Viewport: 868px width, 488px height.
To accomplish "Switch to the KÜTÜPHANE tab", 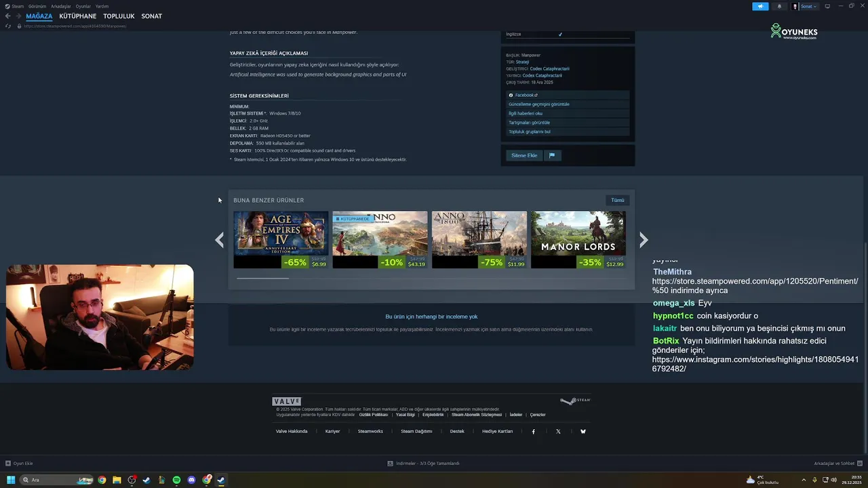I will pyautogui.click(x=78, y=16).
